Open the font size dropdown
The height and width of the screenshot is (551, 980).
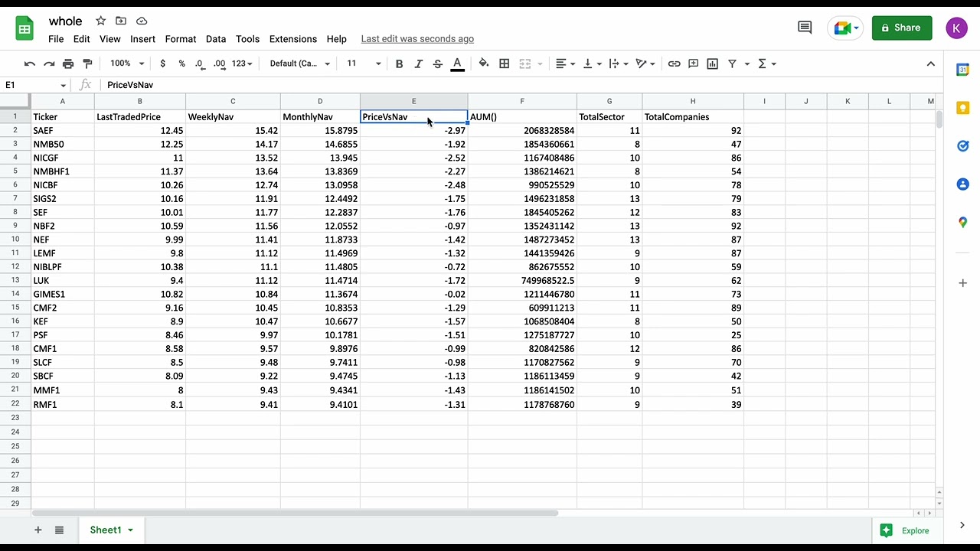[x=364, y=64]
